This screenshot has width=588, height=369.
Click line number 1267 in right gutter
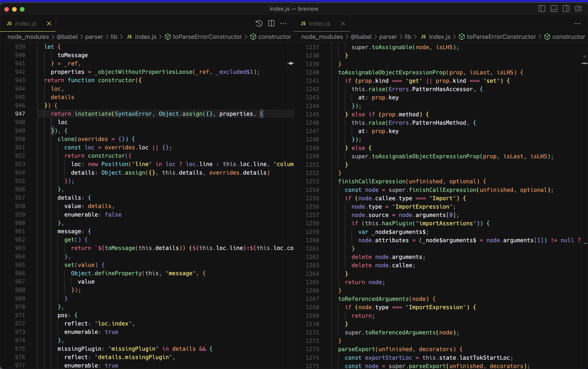[x=312, y=299]
